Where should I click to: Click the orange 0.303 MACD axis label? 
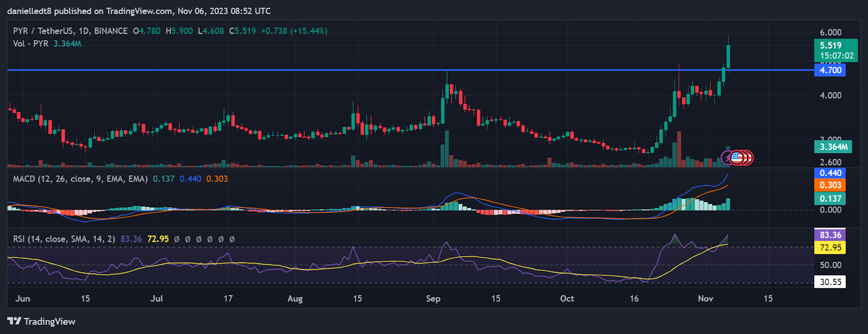tap(830, 185)
